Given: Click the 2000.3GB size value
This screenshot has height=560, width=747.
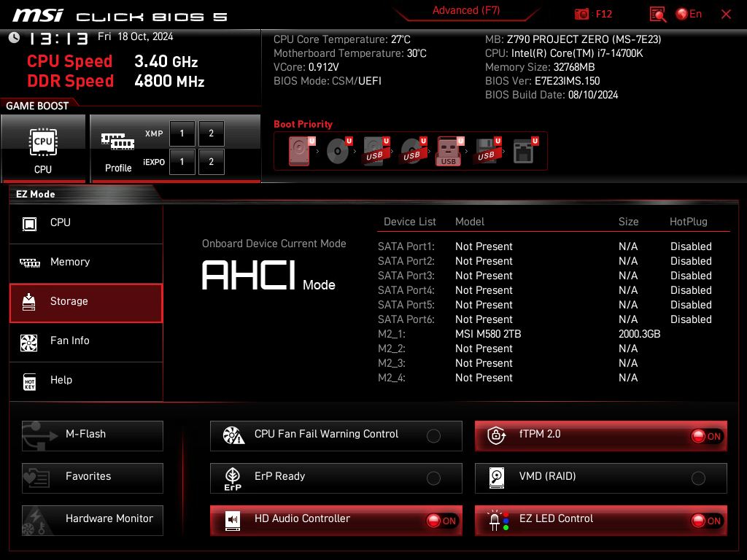Looking at the screenshot, I should [639, 334].
